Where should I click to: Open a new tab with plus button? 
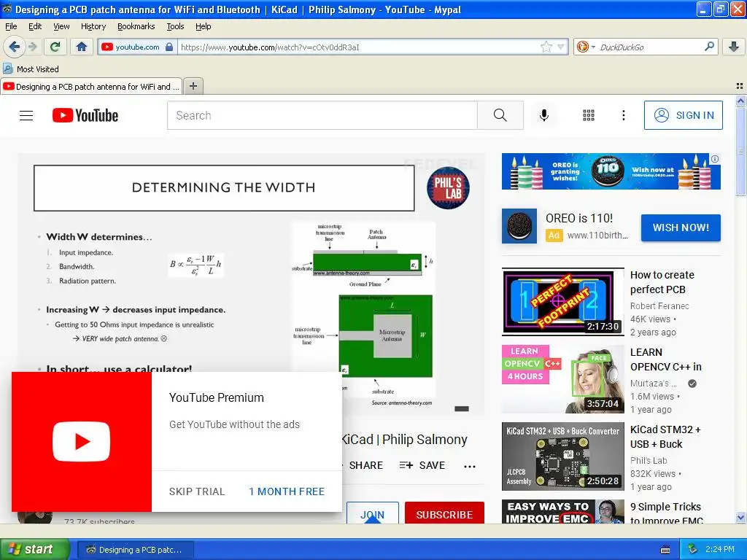coord(193,86)
